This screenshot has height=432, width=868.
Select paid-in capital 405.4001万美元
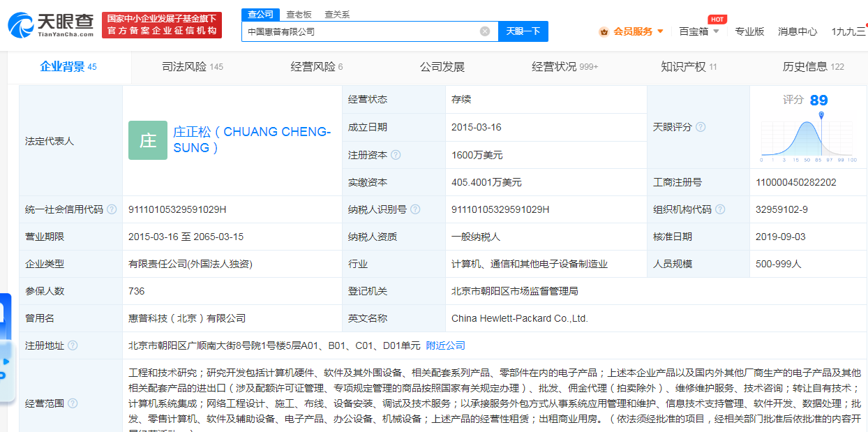coord(486,182)
